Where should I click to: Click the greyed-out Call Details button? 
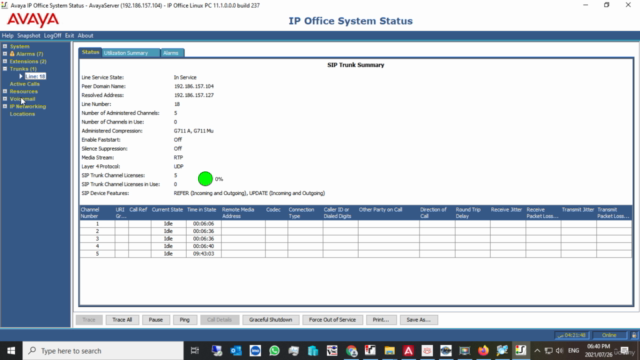click(x=219, y=320)
